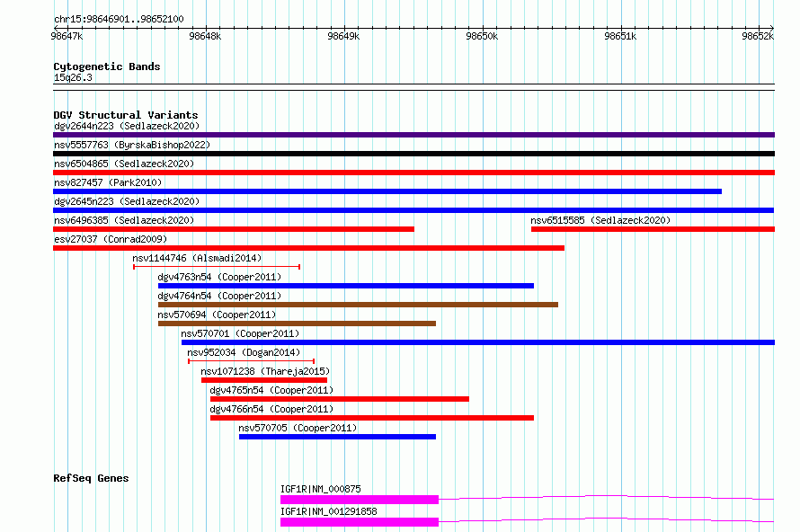
Task: Click the IGF1R|NM_001291858 thin intron line
Action: coord(606,519)
